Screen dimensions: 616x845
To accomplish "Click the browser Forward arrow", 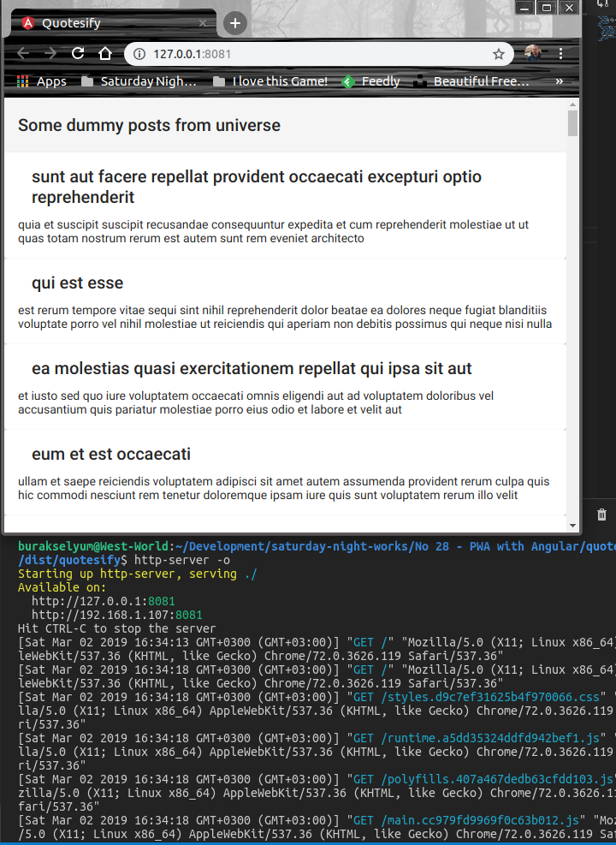I will tap(50, 54).
